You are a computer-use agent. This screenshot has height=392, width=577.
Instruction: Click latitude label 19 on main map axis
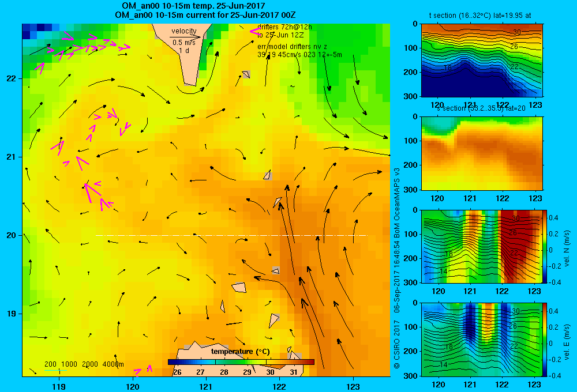coord(11,314)
